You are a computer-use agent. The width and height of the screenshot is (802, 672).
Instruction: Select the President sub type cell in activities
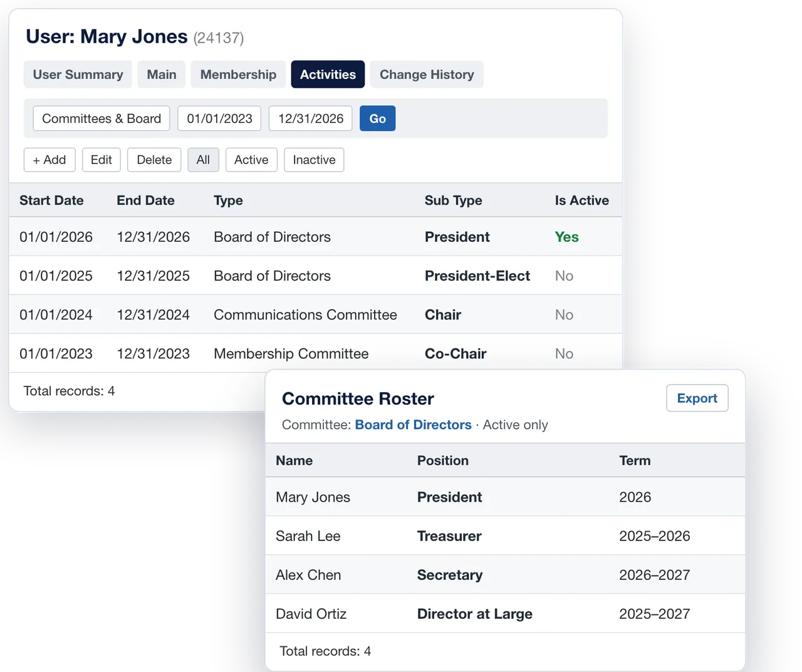click(x=457, y=237)
